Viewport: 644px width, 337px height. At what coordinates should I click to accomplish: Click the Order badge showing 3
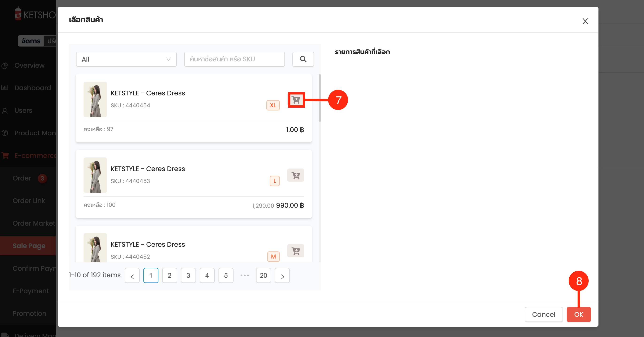coord(42,179)
